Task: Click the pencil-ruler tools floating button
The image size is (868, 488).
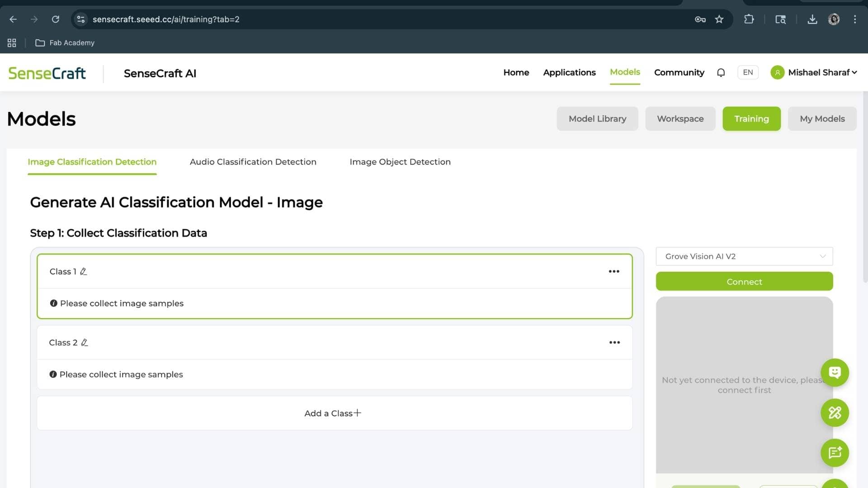Action: coord(835,413)
